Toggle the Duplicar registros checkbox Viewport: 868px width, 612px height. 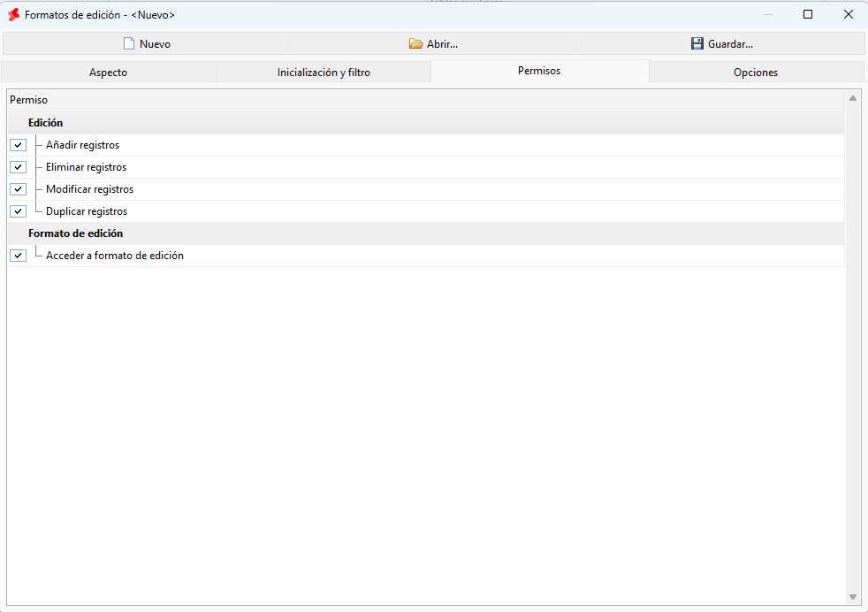[19, 211]
